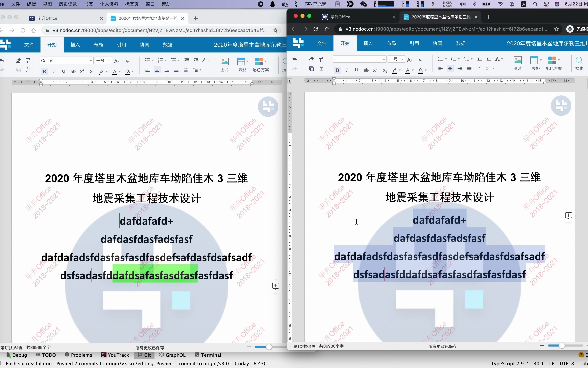
Task: Open 配色方案 dropdown in right window
Action: 559,60
